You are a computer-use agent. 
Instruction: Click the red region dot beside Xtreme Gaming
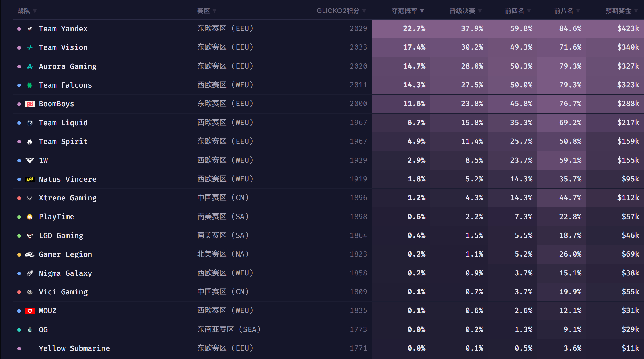(x=19, y=198)
